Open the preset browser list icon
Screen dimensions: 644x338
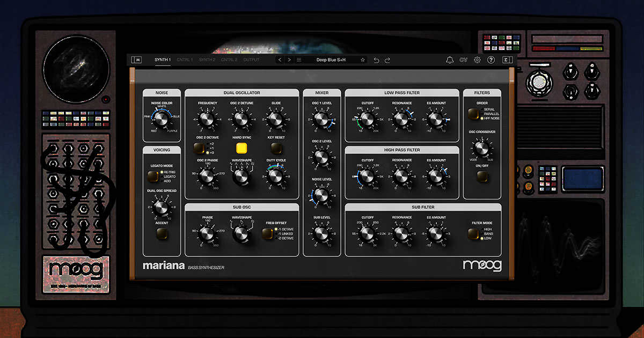tap(299, 60)
